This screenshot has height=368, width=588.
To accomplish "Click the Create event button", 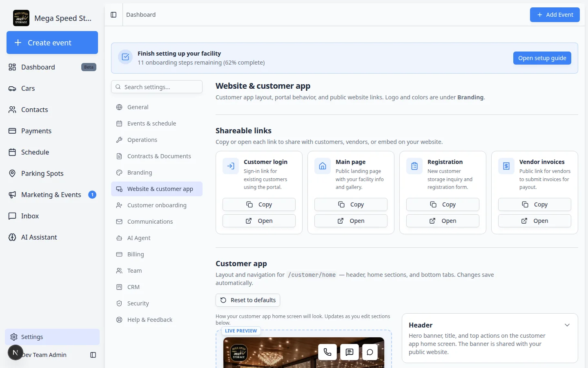I will pos(52,43).
